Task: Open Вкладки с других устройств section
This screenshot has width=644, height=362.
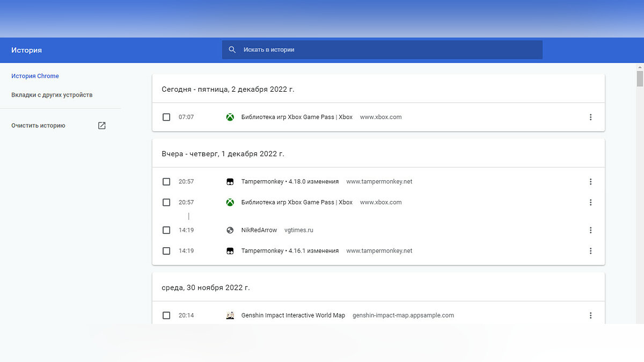Action: click(x=52, y=95)
